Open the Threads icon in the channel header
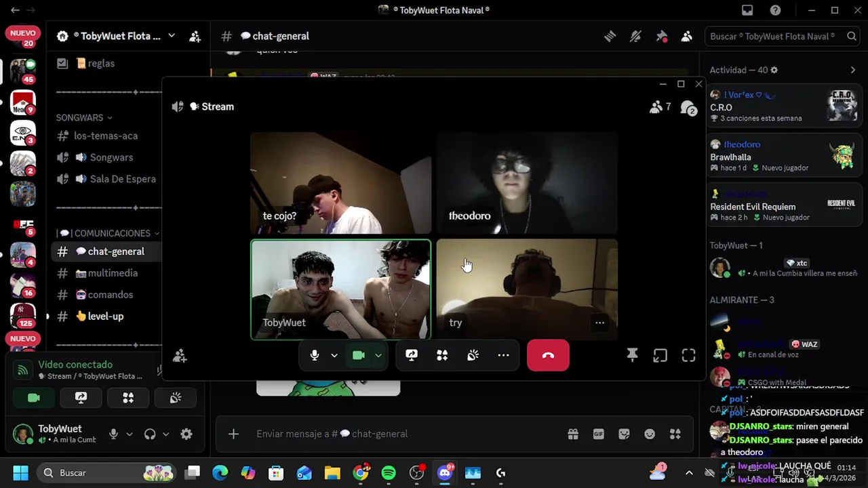Screen dimensions: 868x488 (x=610, y=37)
